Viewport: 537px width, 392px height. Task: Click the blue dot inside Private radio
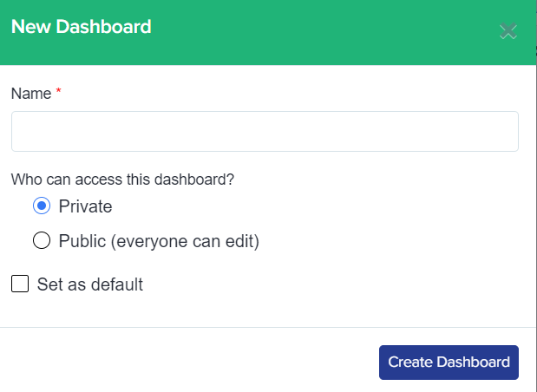click(41, 206)
